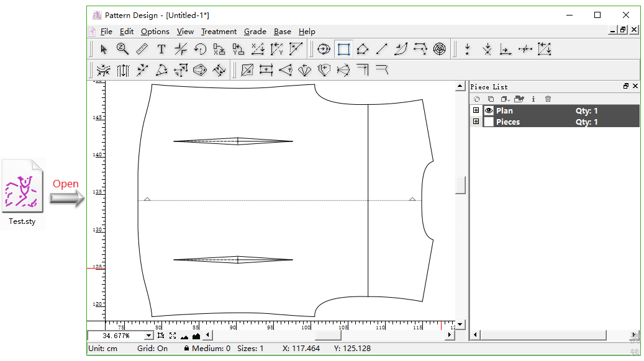Click the info icon in Piece List
644x361 pixels.
(533, 99)
